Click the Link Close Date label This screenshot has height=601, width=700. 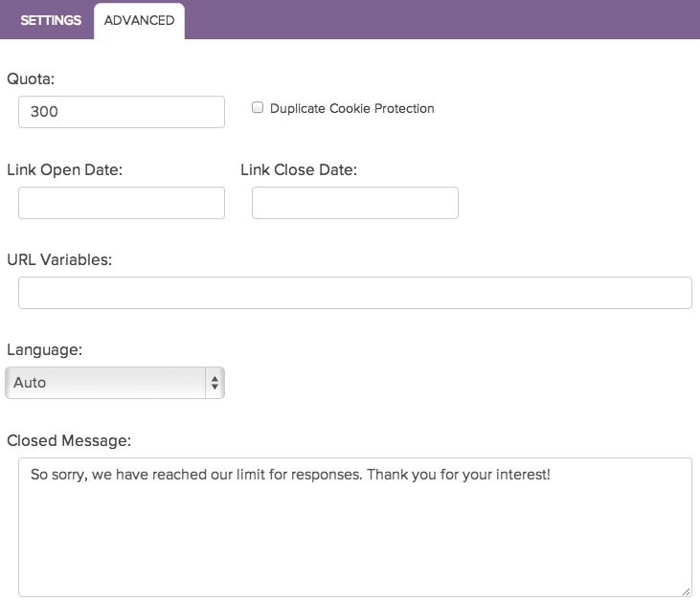[x=299, y=170]
